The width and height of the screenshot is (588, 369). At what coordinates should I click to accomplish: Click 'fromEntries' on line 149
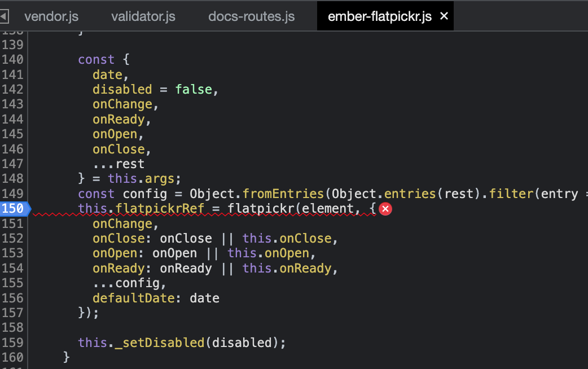coord(283,194)
